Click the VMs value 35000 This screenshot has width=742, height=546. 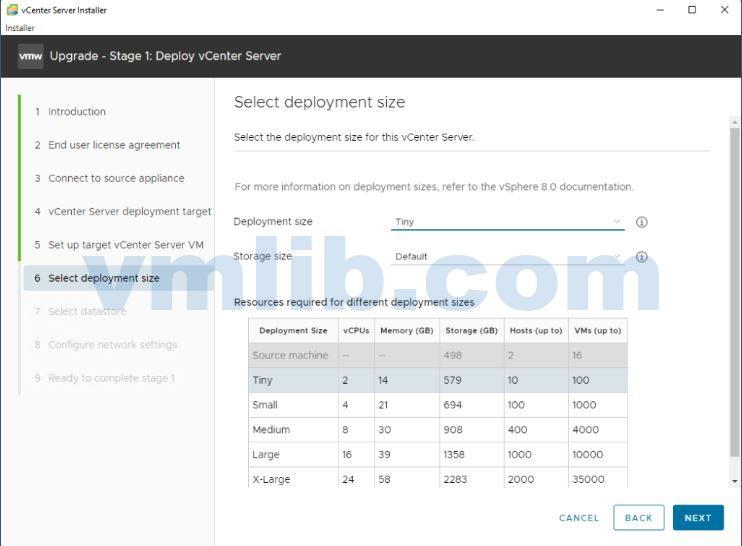click(x=588, y=479)
